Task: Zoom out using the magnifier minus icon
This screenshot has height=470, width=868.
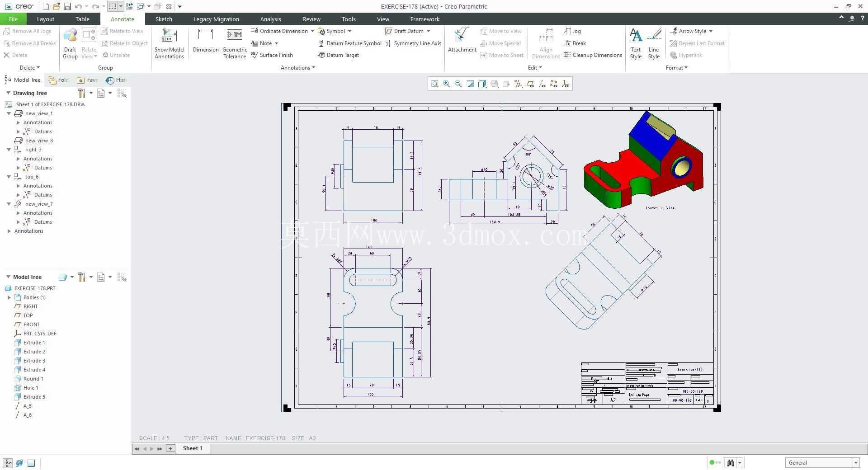Action: click(458, 84)
